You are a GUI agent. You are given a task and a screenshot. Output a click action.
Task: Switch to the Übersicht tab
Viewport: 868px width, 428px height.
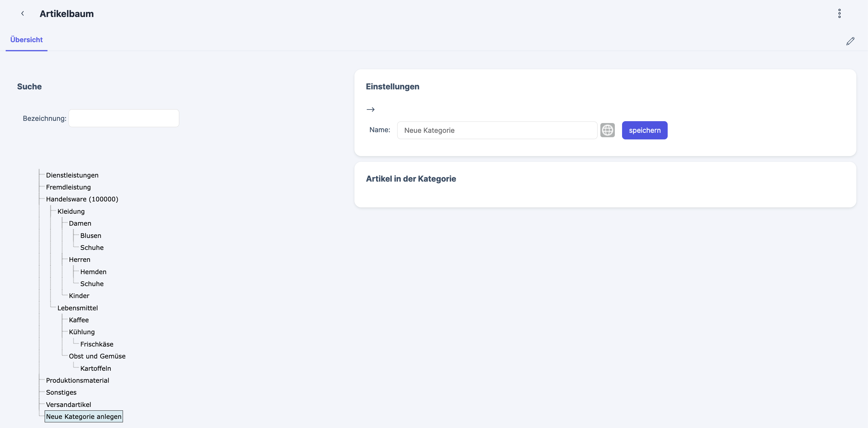(x=26, y=40)
